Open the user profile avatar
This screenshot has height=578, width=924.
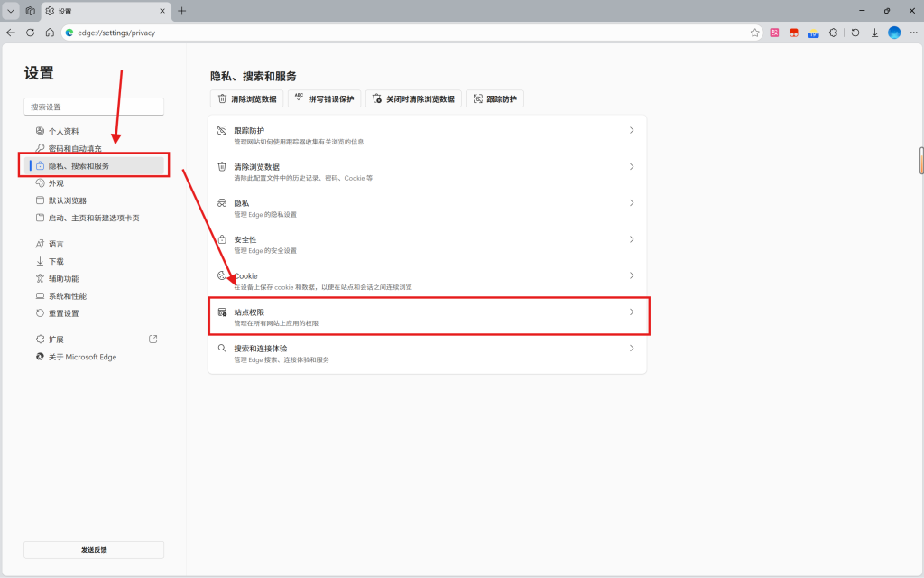tap(894, 33)
